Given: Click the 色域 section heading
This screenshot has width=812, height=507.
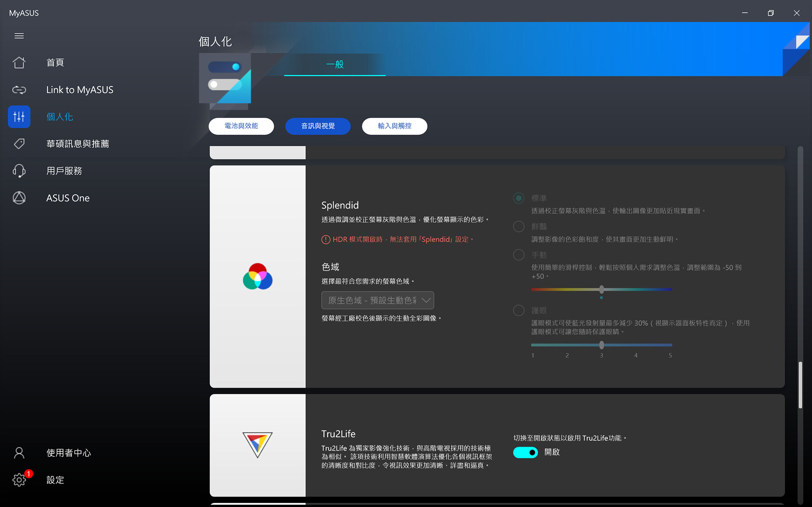Looking at the screenshot, I should (330, 267).
